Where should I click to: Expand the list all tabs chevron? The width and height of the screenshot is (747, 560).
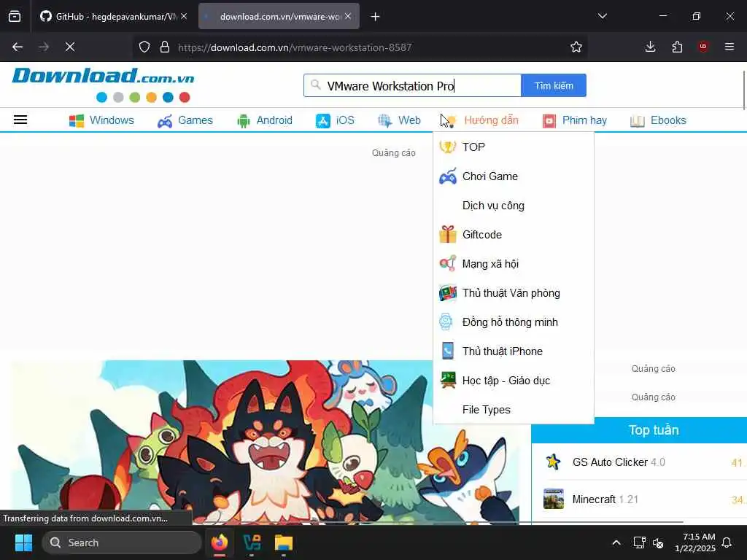coord(602,16)
